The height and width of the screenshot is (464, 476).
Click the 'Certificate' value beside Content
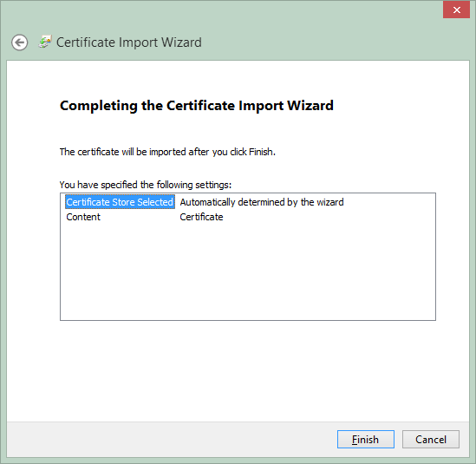[x=201, y=217]
